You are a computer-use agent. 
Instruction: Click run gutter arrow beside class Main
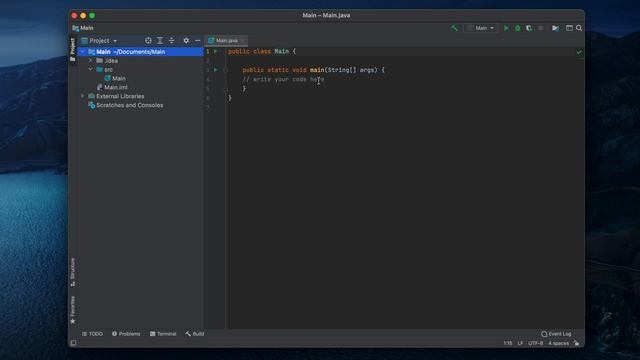pos(216,51)
